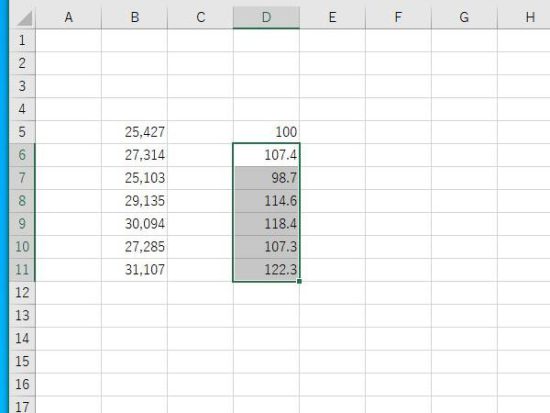Image resolution: width=550 pixels, height=413 pixels.
Task: Select row 10 header
Action: click(x=22, y=247)
